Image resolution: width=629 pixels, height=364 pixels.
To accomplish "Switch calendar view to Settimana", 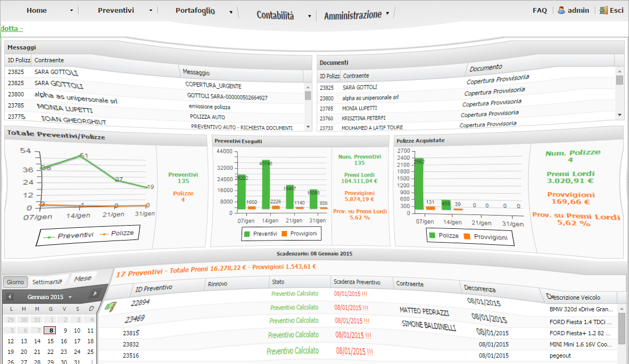I will click(x=47, y=281).
